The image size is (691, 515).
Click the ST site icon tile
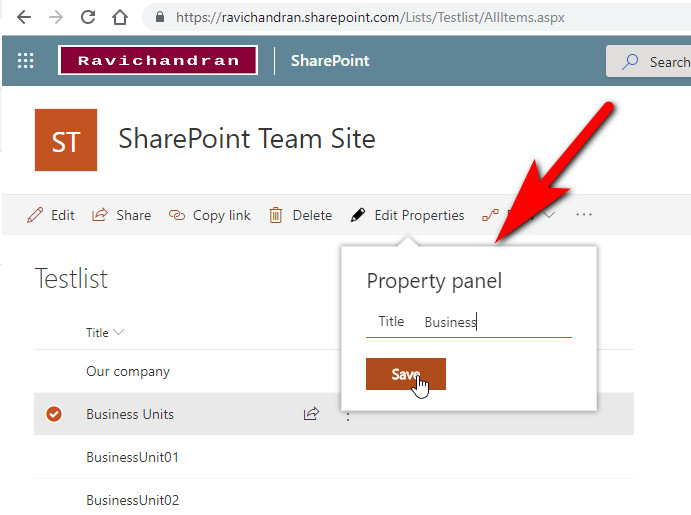pyautogui.click(x=66, y=140)
